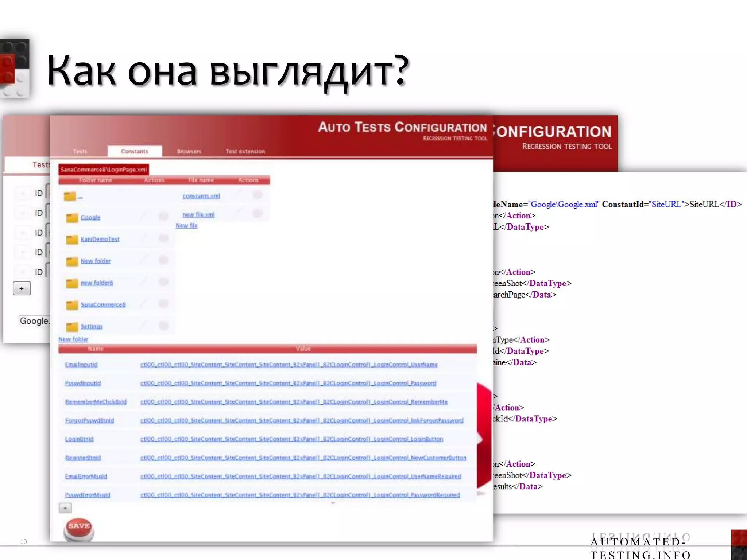
Task: Open the new folder8 link
Action: click(97, 283)
